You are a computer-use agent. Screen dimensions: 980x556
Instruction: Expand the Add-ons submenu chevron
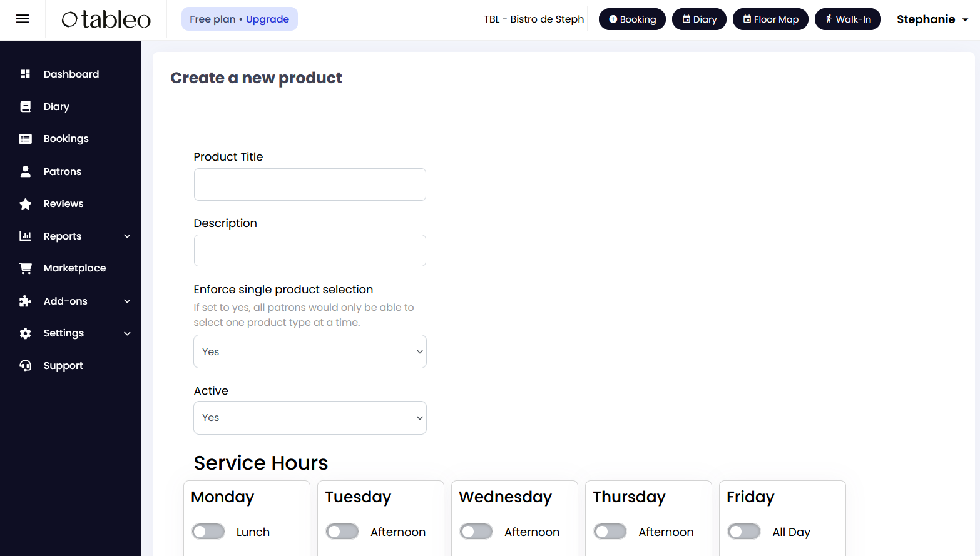(127, 301)
